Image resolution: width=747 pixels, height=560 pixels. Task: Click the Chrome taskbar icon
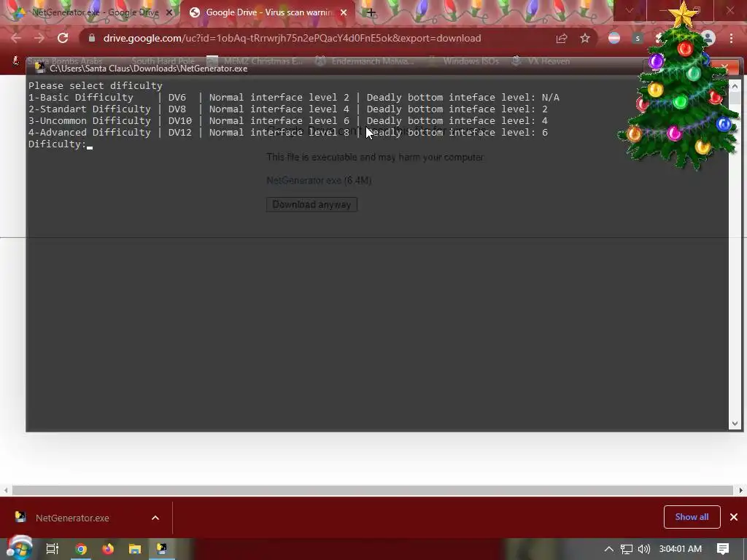(x=81, y=549)
